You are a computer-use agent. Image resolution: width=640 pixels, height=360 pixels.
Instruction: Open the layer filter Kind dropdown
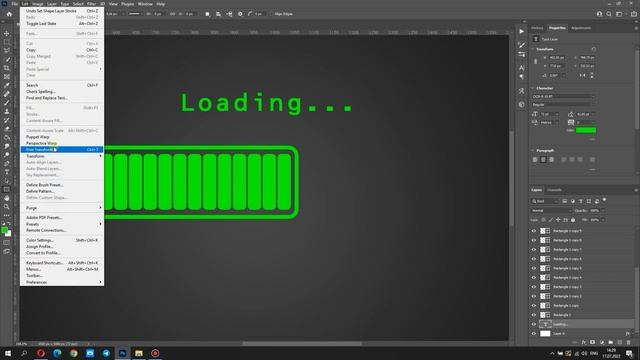tap(544, 201)
